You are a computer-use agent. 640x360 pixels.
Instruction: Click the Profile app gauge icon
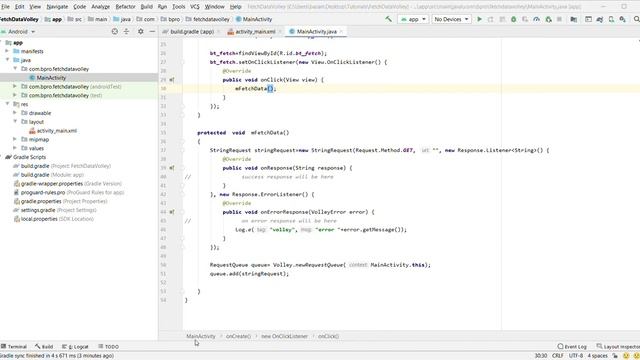click(x=536, y=19)
